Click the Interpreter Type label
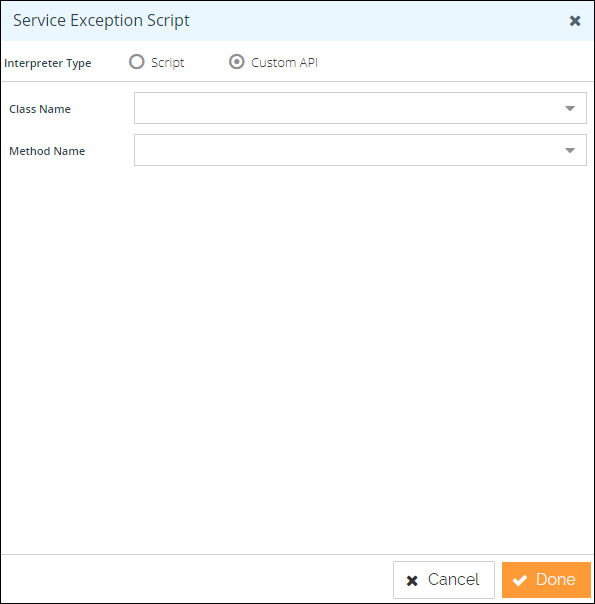The width and height of the screenshot is (595, 604). tap(48, 63)
